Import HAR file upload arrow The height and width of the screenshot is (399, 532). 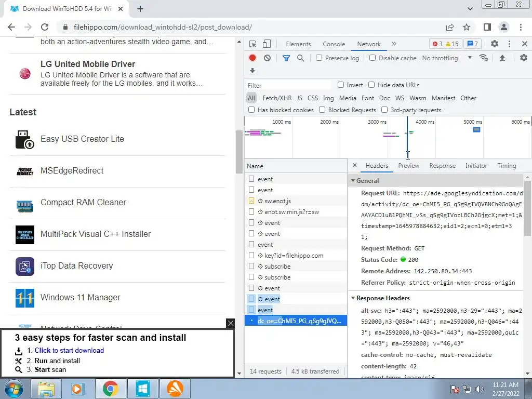[x=502, y=58]
